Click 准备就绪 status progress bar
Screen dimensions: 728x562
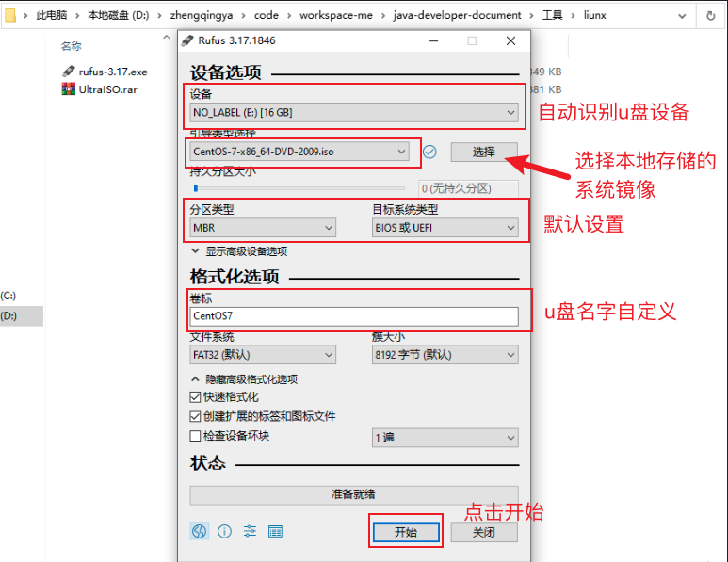(354, 495)
